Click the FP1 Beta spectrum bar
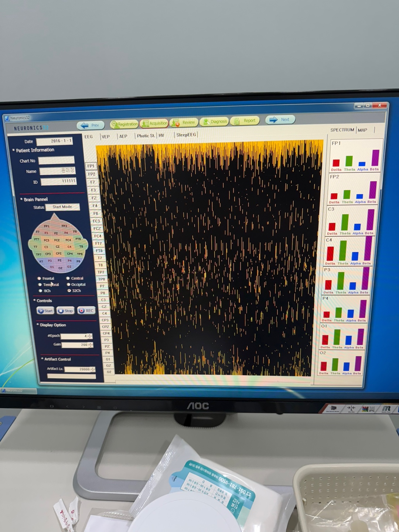 375,158
